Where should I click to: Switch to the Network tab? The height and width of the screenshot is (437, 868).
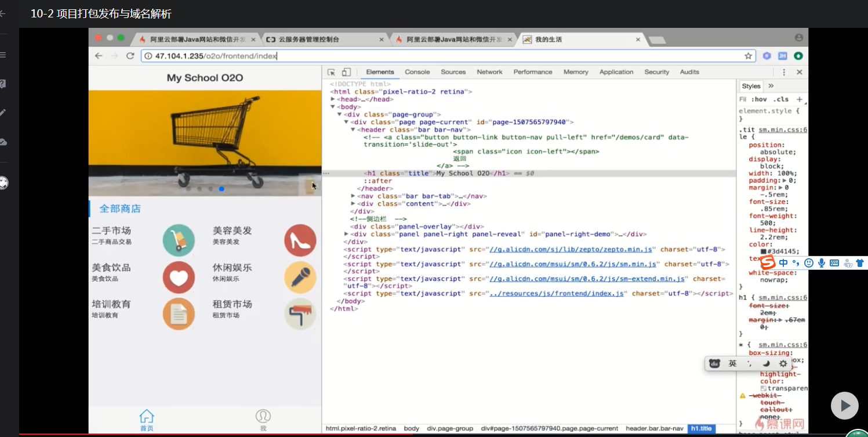tap(489, 72)
